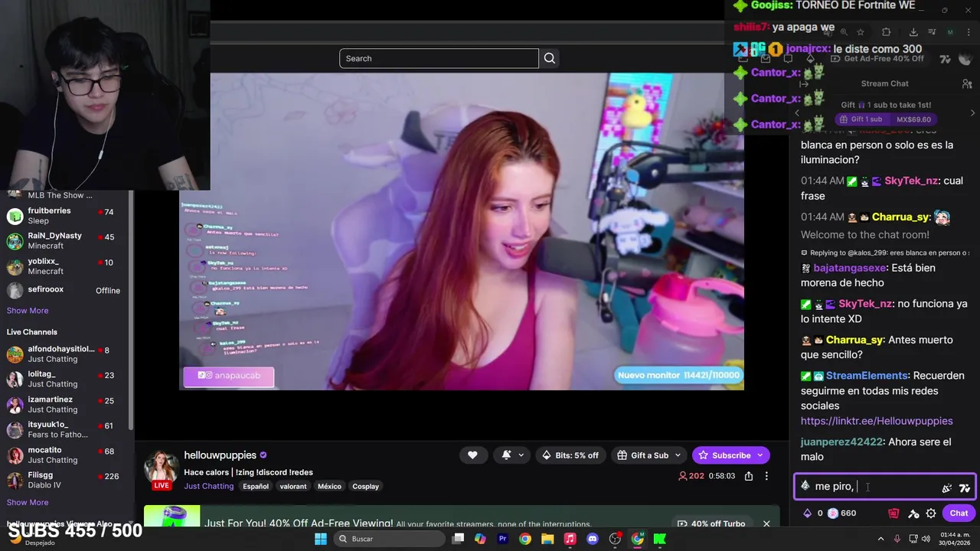Viewport: 980px width, 551px height.
Task: Open lolitag_ channel in sidebar
Action: 67,379
